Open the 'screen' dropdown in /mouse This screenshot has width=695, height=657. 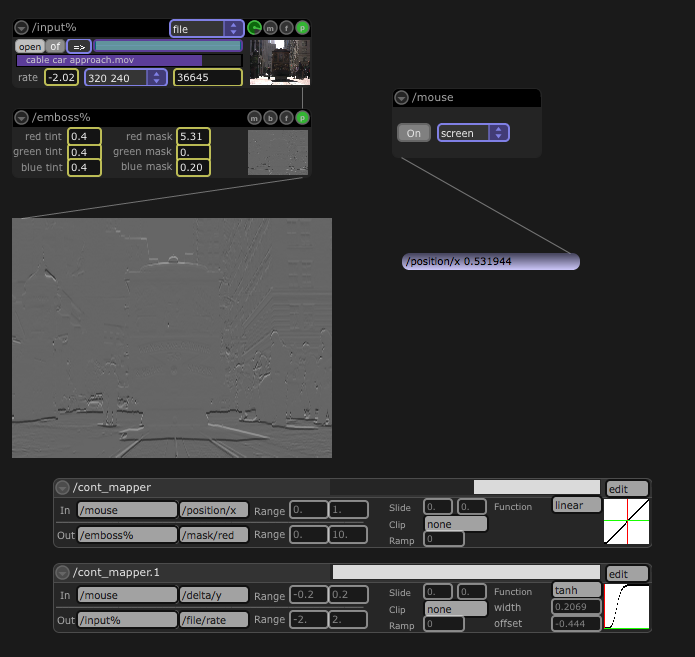pyautogui.click(x=473, y=133)
